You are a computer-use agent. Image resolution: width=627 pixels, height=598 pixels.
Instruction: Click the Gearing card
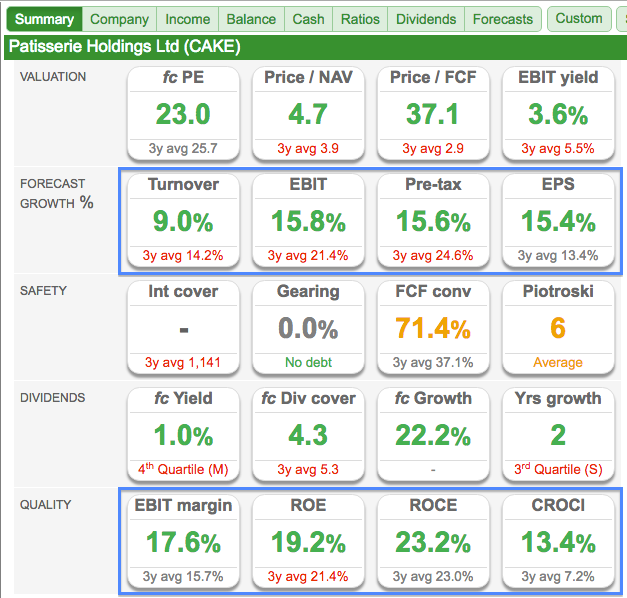(308, 327)
